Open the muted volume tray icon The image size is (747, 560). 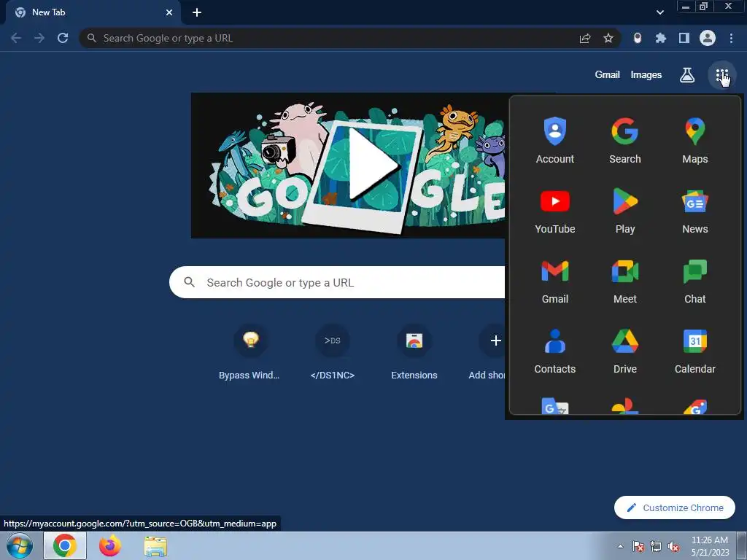673,547
